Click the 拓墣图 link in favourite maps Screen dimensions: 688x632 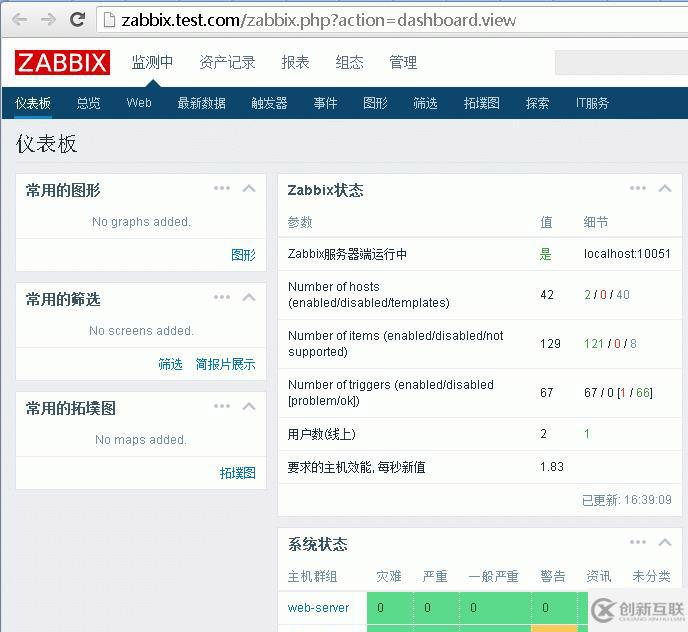tap(237, 473)
